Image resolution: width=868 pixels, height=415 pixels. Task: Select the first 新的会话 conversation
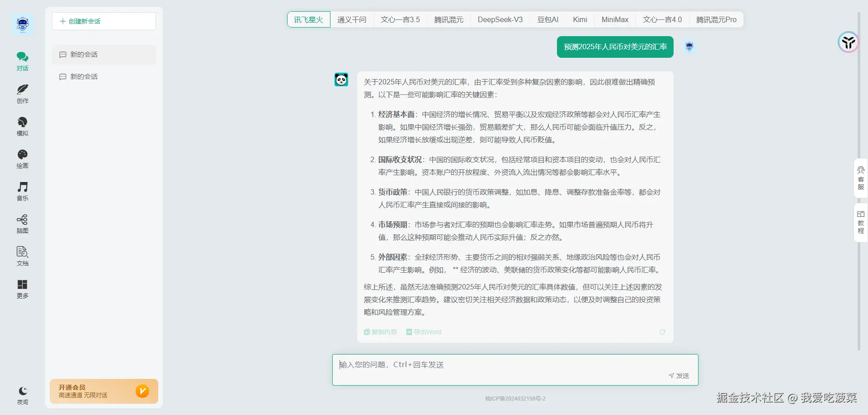[104, 55]
